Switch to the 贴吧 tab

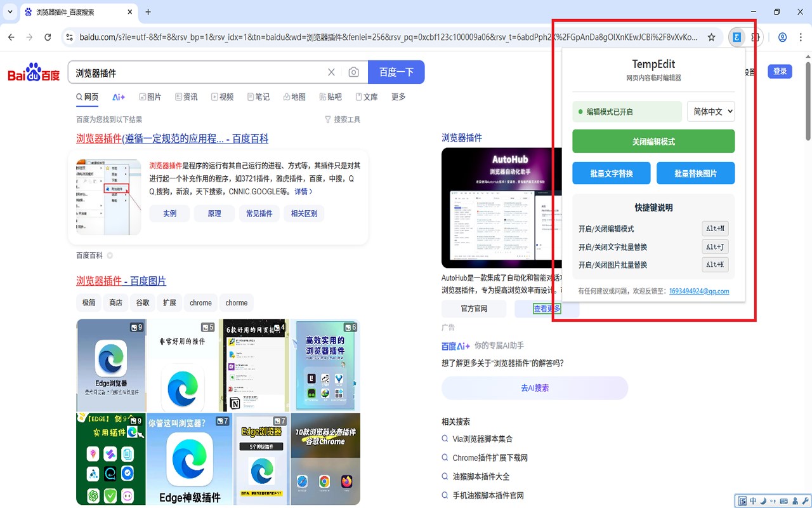click(331, 97)
